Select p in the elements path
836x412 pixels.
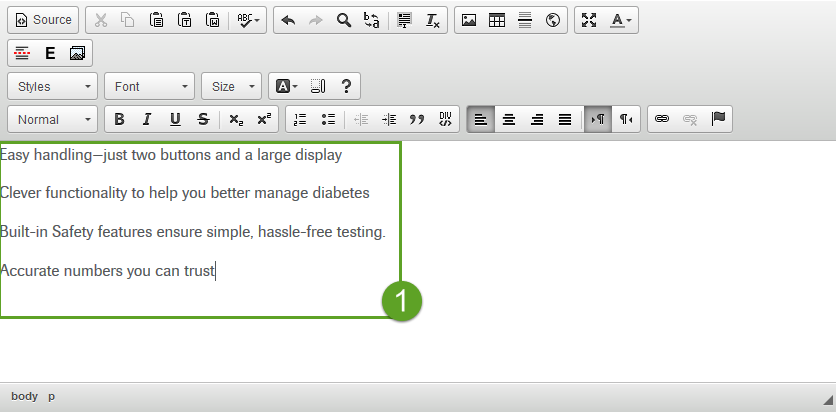[x=51, y=396]
